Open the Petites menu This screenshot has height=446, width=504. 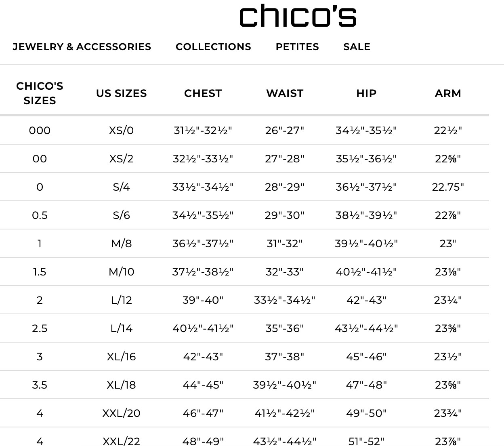(x=297, y=47)
